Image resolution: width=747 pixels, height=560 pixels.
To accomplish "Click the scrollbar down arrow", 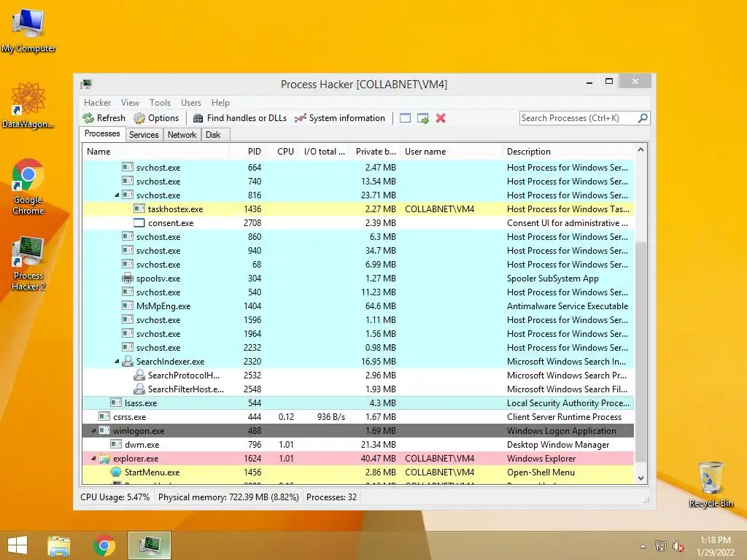I will pos(640,478).
